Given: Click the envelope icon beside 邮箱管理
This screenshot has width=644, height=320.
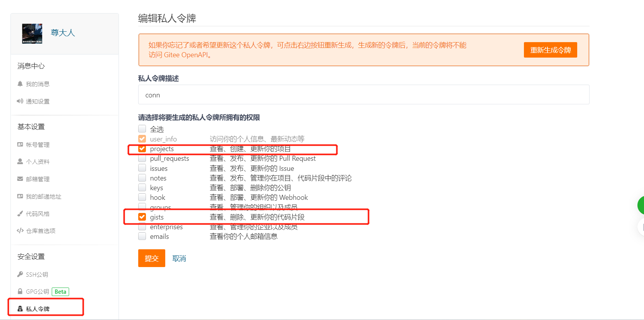Looking at the screenshot, I should click(20, 179).
